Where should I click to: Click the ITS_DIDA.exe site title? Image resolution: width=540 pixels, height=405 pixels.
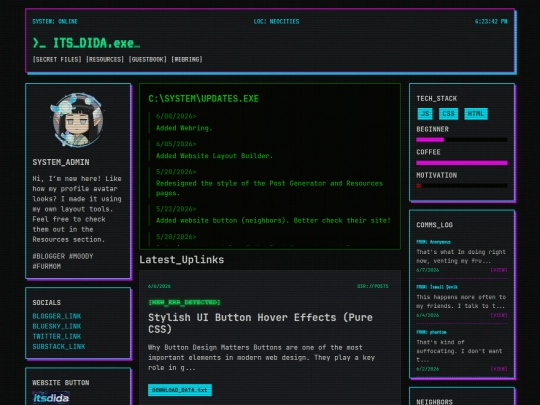86,43
